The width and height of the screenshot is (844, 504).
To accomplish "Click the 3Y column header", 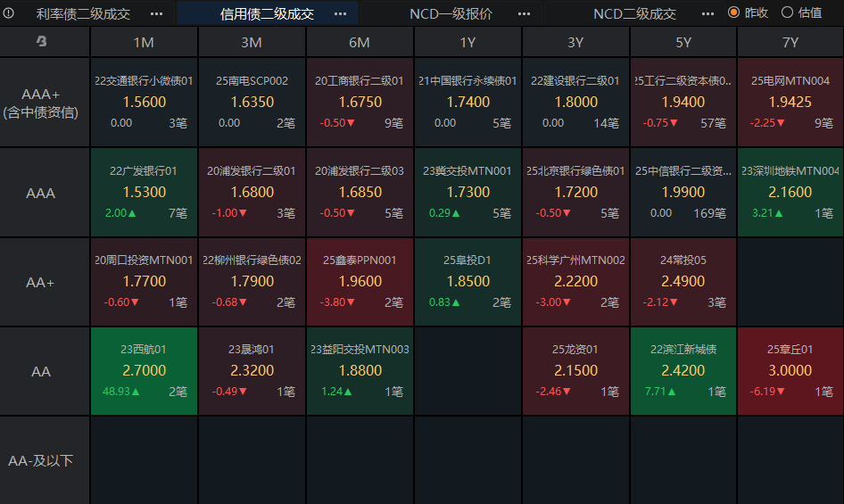I will tap(575, 42).
